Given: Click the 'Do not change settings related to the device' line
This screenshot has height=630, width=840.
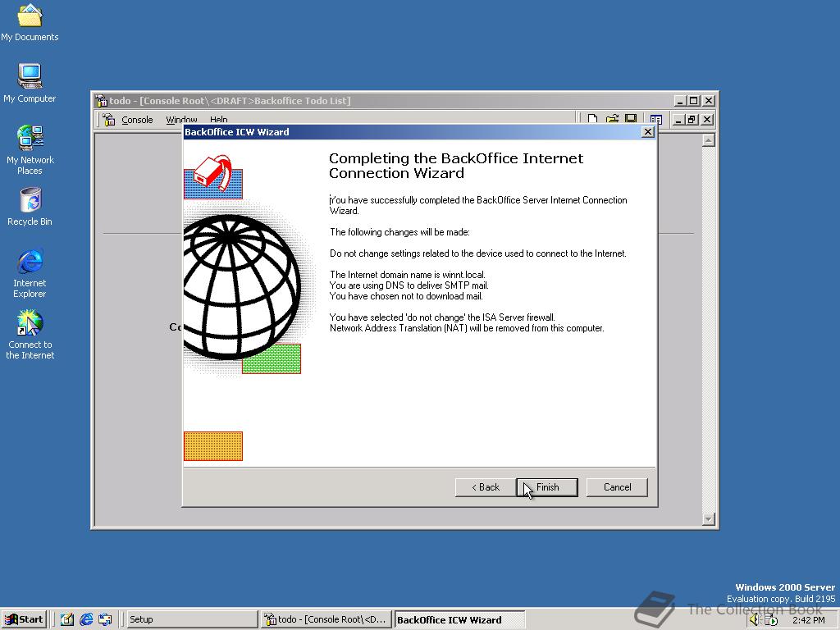Looking at the screenshot, I should (478, 253).
